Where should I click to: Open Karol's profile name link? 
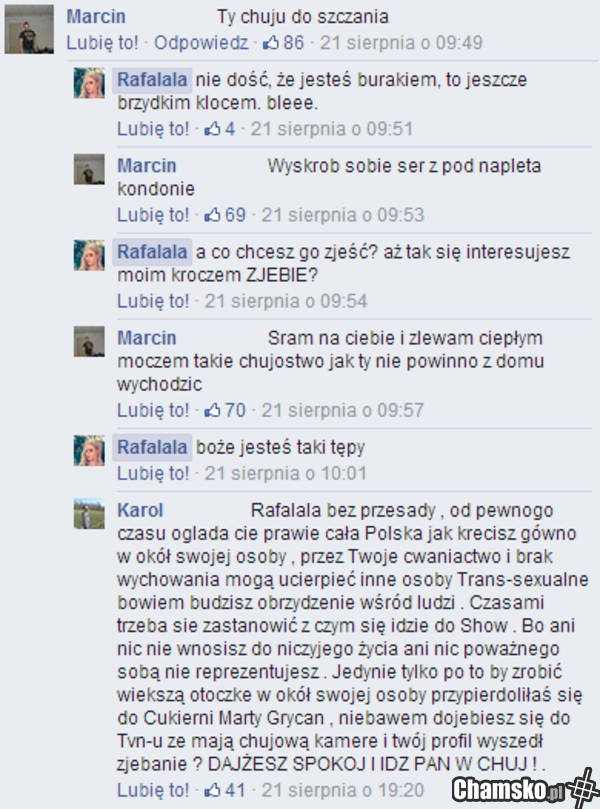pos(140,511)
